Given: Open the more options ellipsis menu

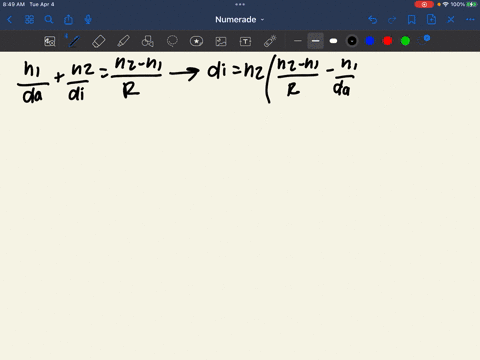Looking at the screenshot, I should click(470, 20).
